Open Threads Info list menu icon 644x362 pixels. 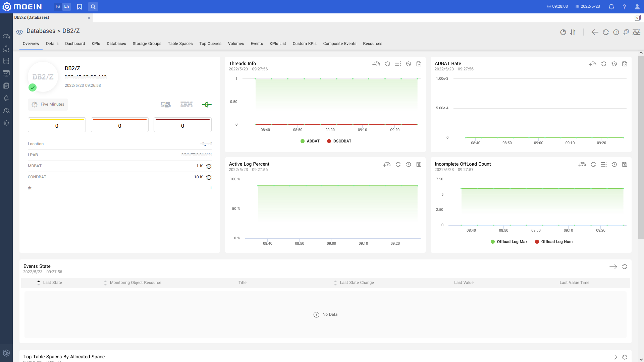click(x=398, y=64)
